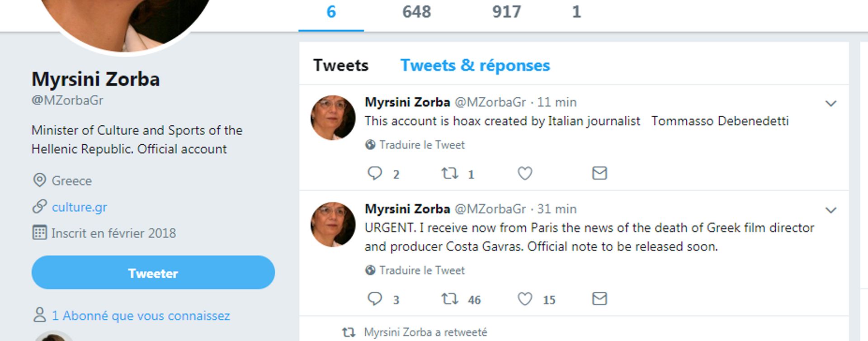Screen dimensions: 868x341
Task: Select Tweets & réponses tab
Action: [475, 66]
